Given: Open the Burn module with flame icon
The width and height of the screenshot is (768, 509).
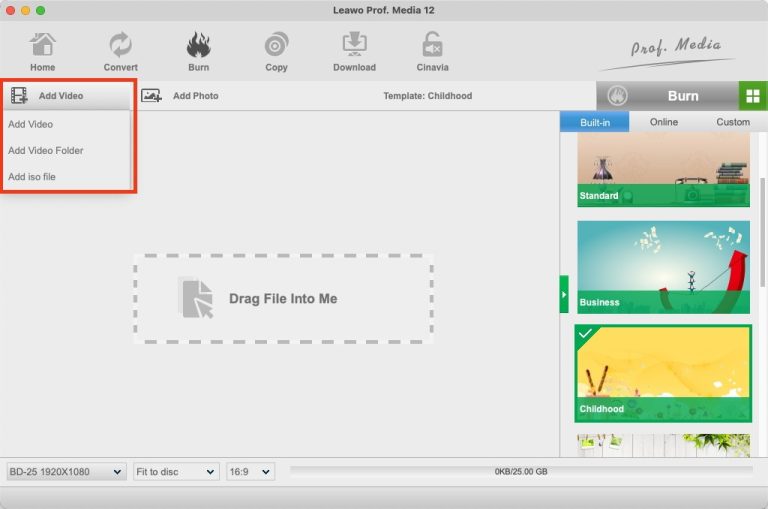Looking at the screenshot, I should click(x=198, y=52).
